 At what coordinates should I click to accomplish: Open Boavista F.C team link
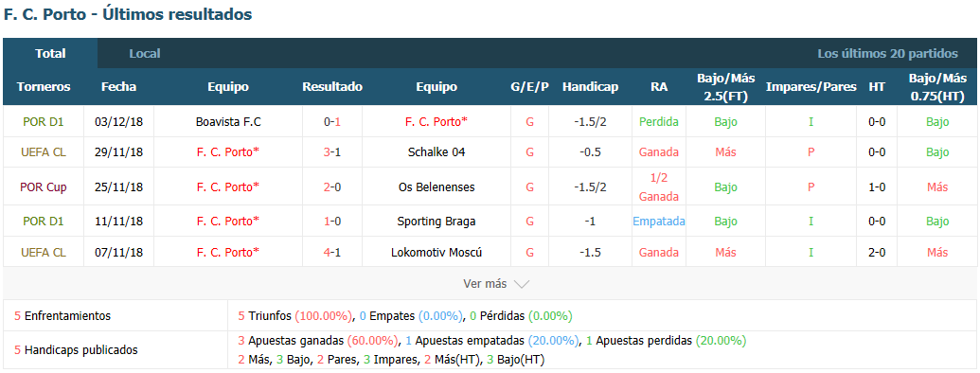point(228,122)
